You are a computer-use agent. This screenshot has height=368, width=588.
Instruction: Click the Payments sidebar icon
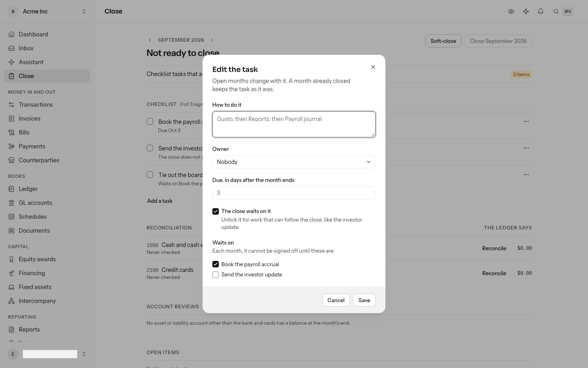(x=11, y=146)
